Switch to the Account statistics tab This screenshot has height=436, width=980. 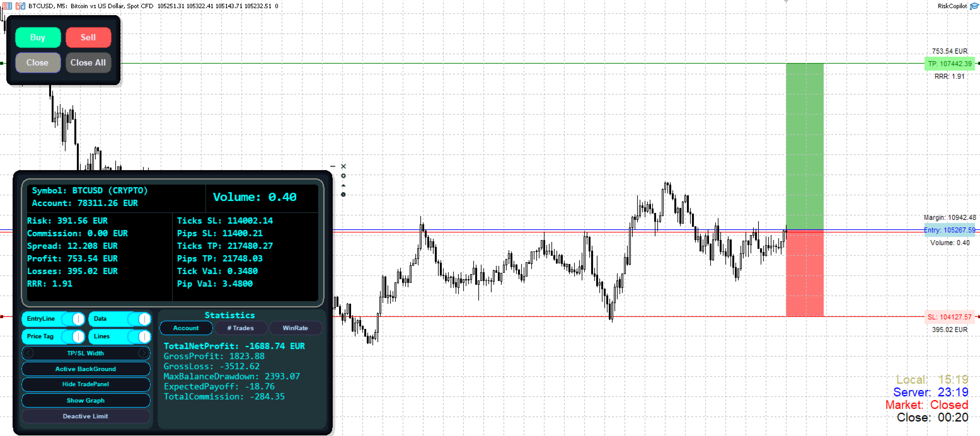186,328
